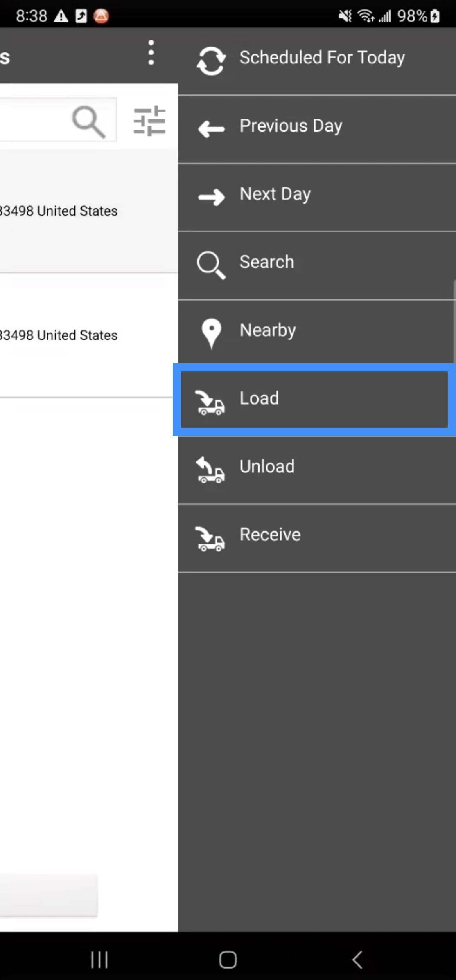Tap the warning triangle in the status bar
The image size is (456, 980).
click(x=61, y=16)
